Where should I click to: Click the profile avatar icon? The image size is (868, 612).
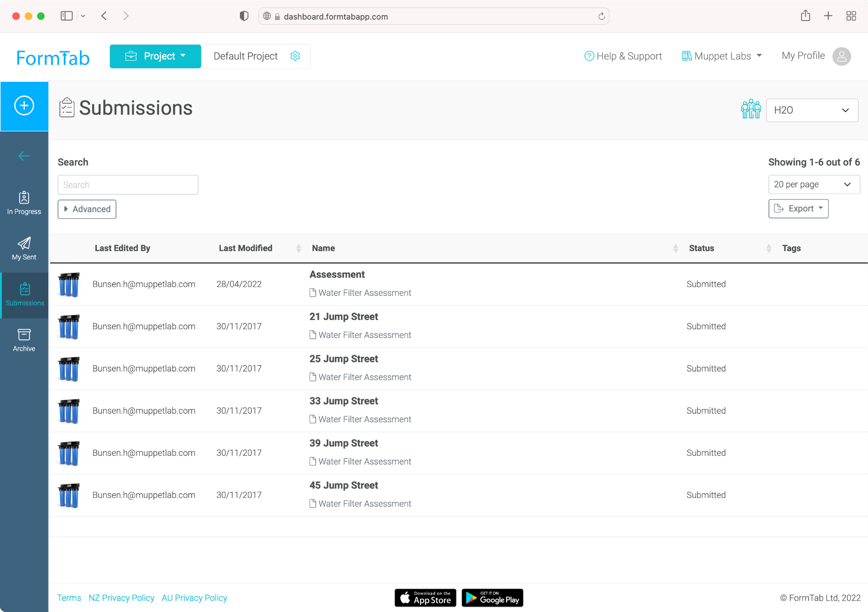[841, 57]
